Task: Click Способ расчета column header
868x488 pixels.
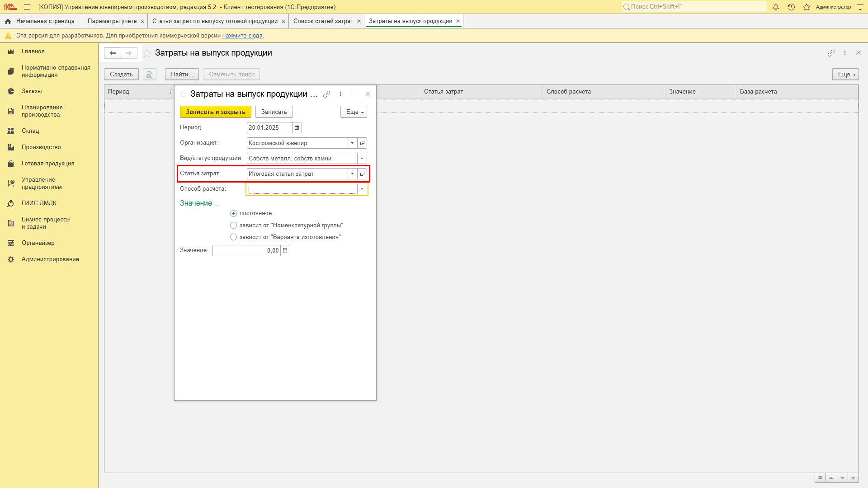Action: tap(604, 92)
